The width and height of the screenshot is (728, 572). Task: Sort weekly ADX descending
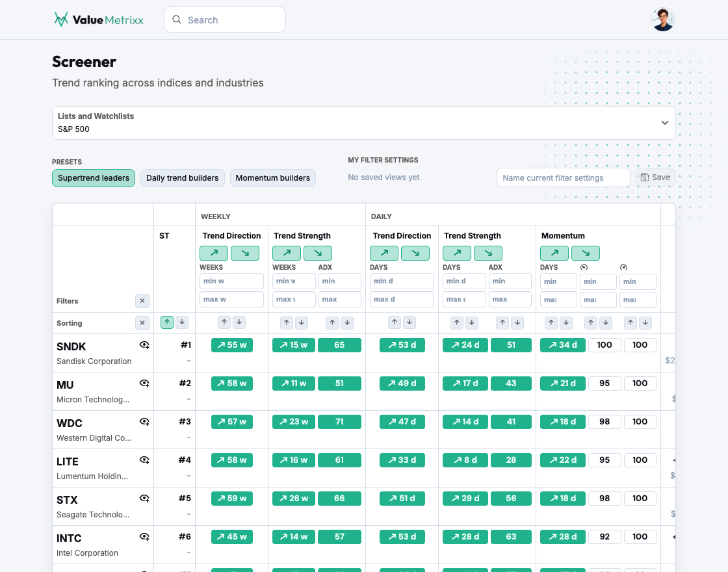[x=347, y=322]
